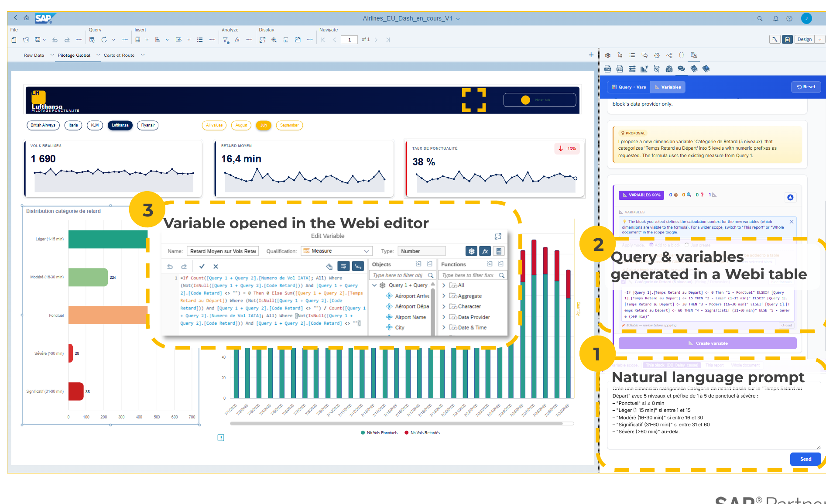Image resolution: width=826 pixels, height=504 pixels.
Task: Click the page number field in Navigate
Action: tap(349, 40)
